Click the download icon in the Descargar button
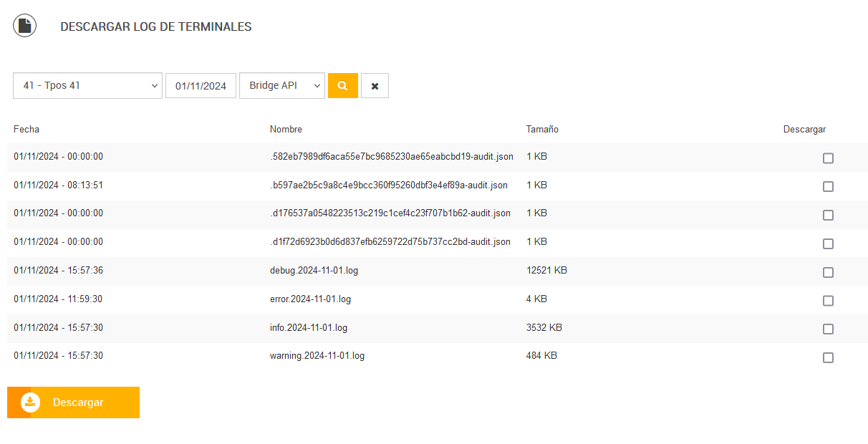Image resolution: width=868 pixels, height=444 pixels. tap(30, 402)
